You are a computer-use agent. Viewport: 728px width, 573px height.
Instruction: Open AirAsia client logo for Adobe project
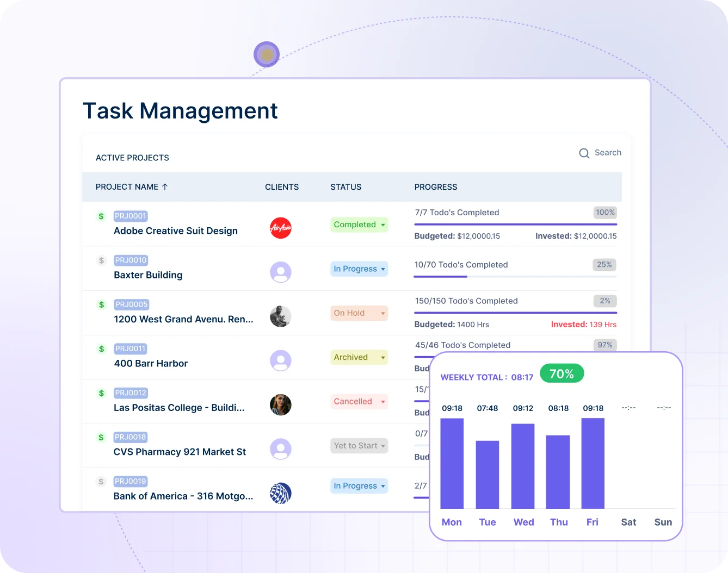pos(281,227)
